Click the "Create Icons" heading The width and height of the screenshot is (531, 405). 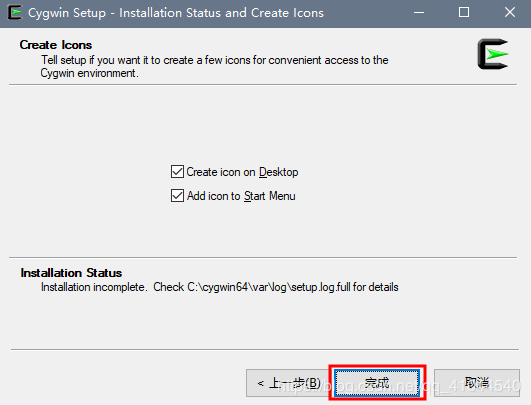(x=56, y=45)
